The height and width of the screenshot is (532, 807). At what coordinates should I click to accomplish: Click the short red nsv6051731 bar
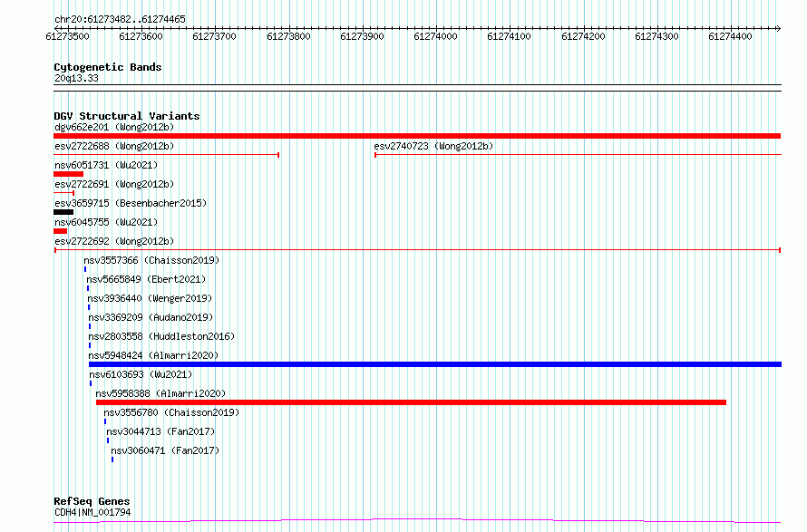pos(68,174)
